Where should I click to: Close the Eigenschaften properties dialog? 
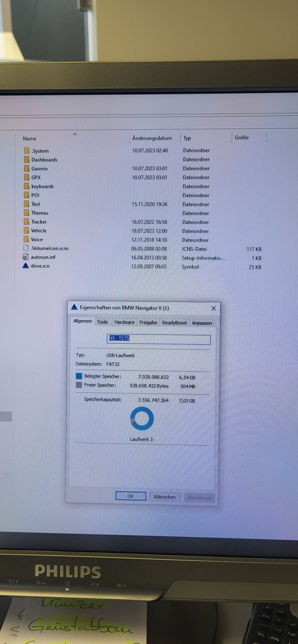pyautogui.click(x=213, y=308)
